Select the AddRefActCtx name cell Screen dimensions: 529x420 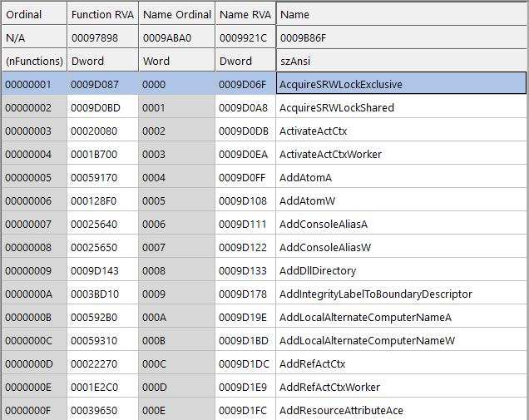(x=401, y=363)
